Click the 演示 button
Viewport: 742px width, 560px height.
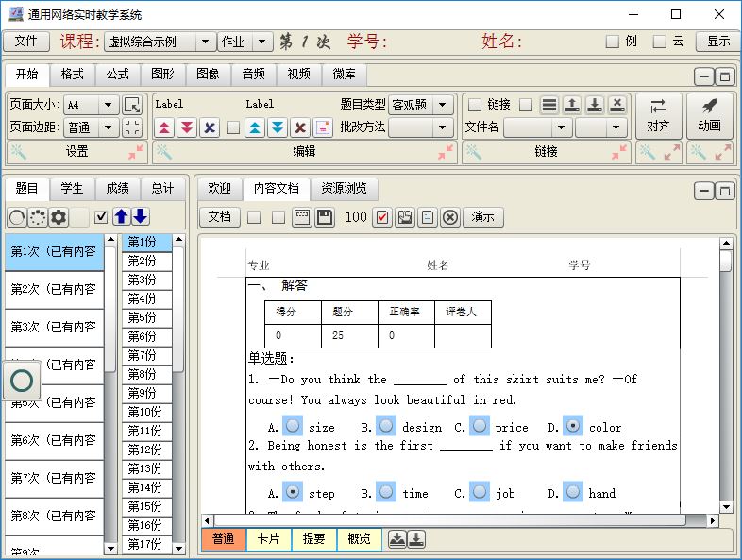click(482, 217)
